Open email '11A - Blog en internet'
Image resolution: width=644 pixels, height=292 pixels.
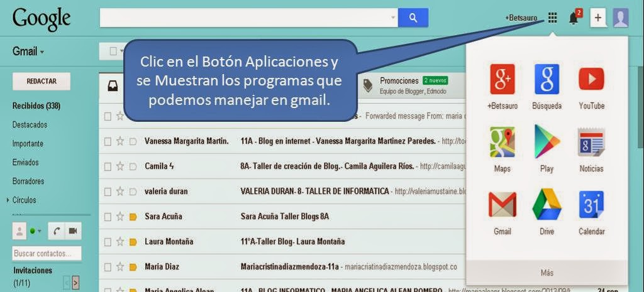coord(338,141)
